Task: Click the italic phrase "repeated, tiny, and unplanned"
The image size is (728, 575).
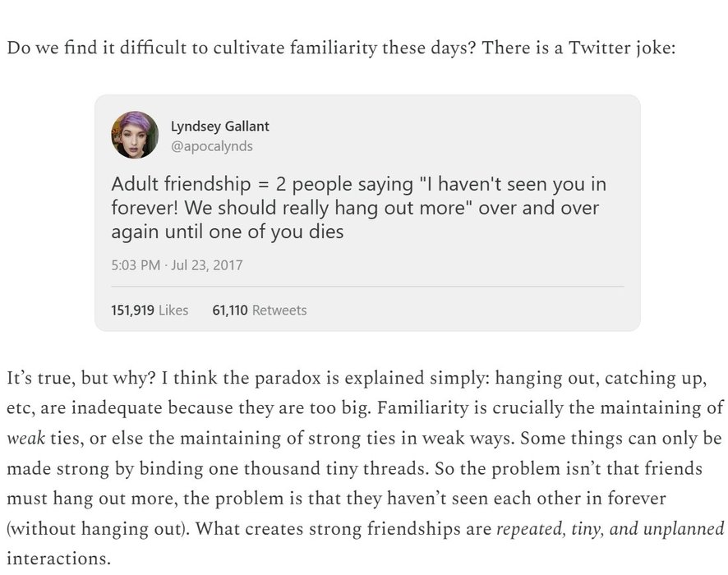Action: (610, 528)
